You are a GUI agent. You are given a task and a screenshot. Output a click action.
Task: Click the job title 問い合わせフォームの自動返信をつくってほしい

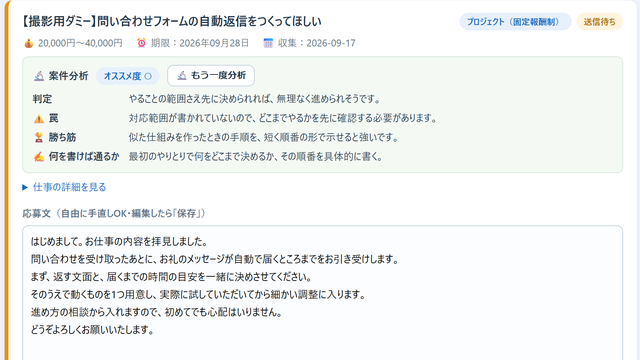209,21
